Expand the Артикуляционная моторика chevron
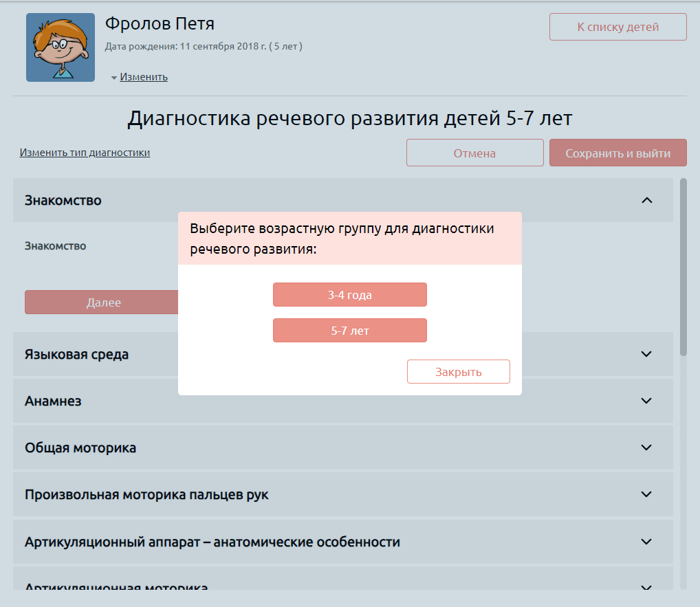This screenshot has height=607, width=700. (646, 586)
